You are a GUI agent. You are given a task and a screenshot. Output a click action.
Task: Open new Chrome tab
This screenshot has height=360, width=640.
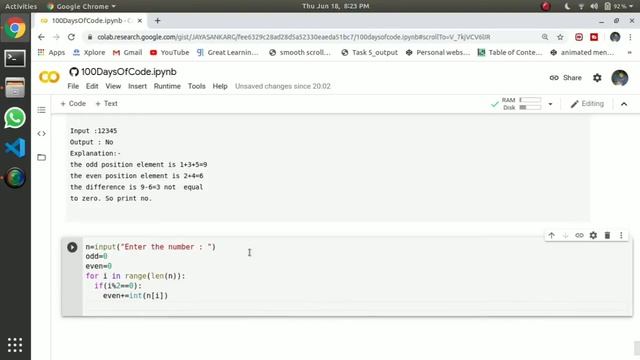point(158,20)
